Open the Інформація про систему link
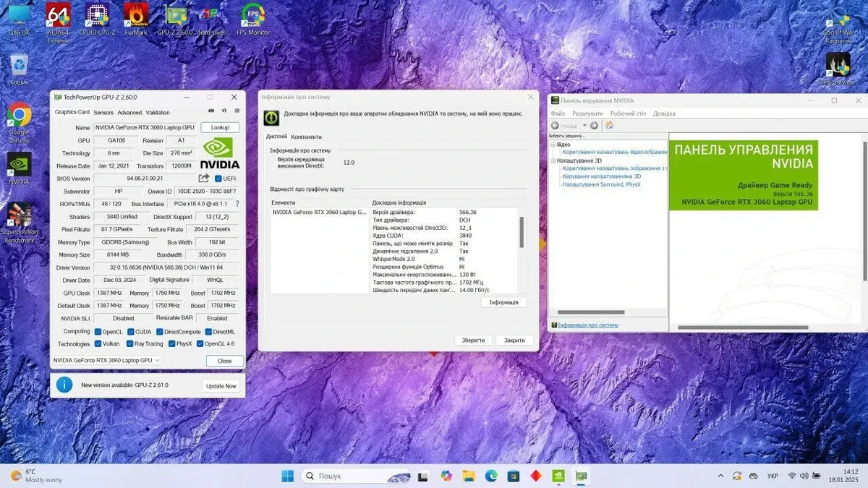This screenshot has height=488, width=868. tap(588, 325)
